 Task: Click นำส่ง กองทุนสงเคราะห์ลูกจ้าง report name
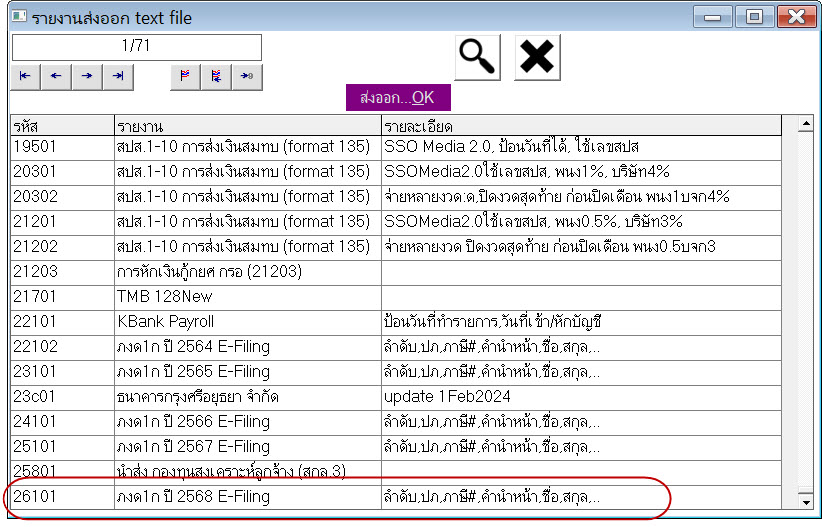pyautogui.click(x=231, y=472)
